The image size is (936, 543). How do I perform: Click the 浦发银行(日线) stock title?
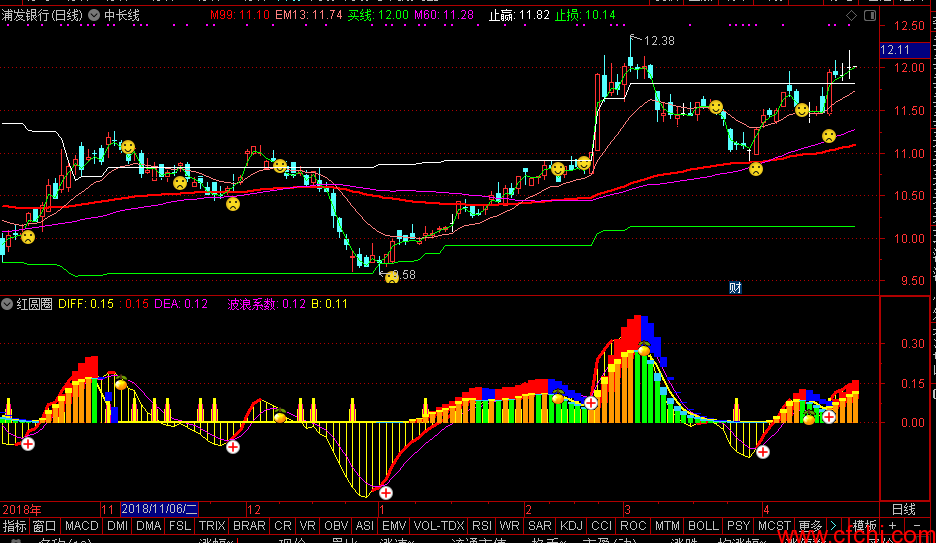42,15
